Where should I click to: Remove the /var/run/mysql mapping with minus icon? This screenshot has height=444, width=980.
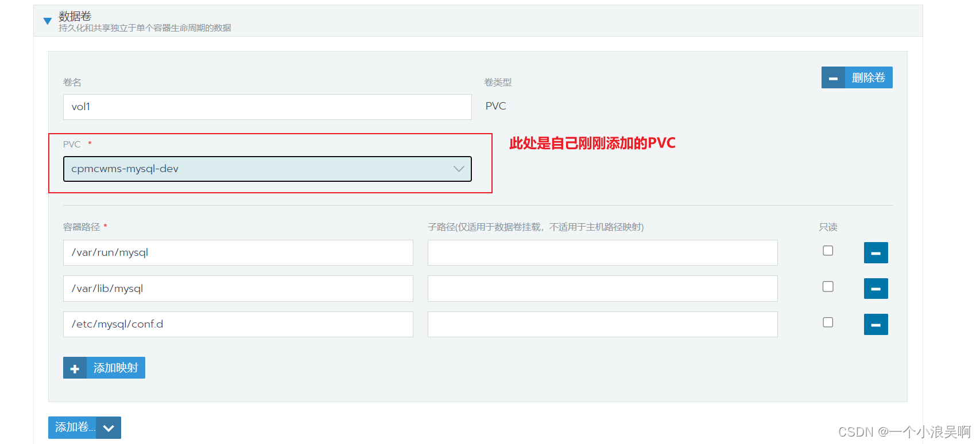click(x=876, y=252)
